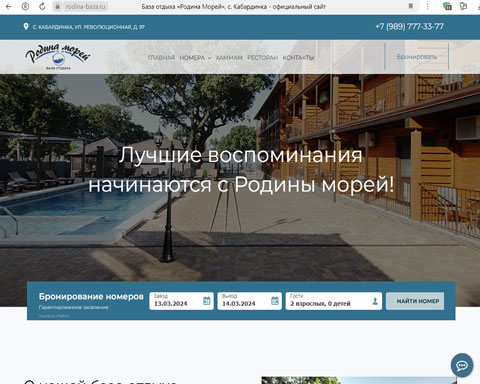The image size is (480, 384).
Task: Go to the ХАММАМ page
Action: point(229,58)
